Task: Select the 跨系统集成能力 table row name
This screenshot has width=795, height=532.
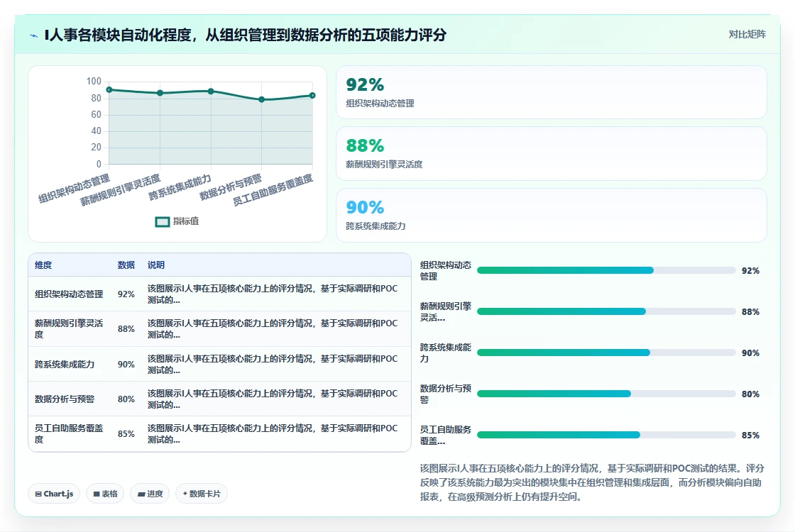Action: [65, 365]
